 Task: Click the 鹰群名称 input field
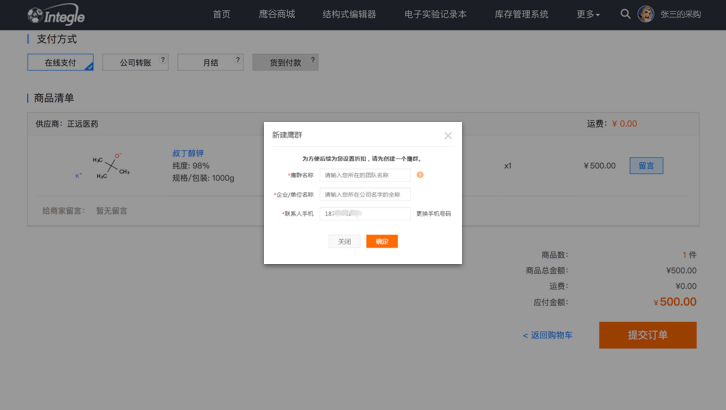tap(365, 175)
